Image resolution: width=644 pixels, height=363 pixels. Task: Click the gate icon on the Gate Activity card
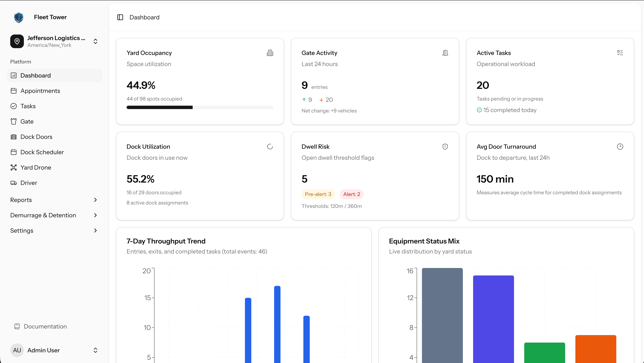pos(445,53)
